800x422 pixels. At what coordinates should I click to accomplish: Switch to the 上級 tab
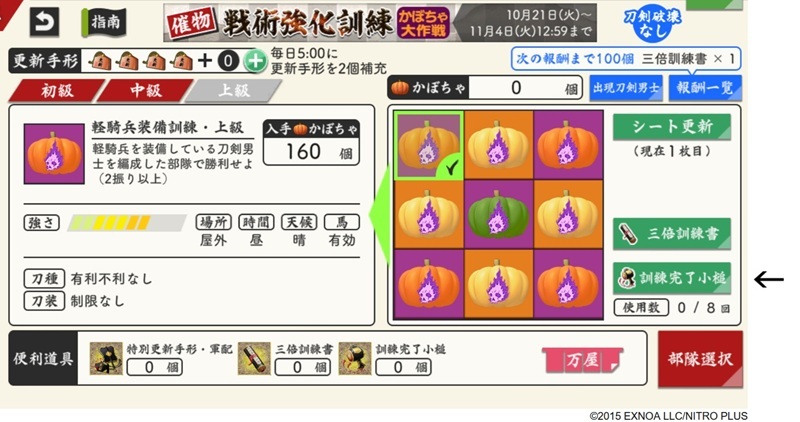tap(233, 91)
